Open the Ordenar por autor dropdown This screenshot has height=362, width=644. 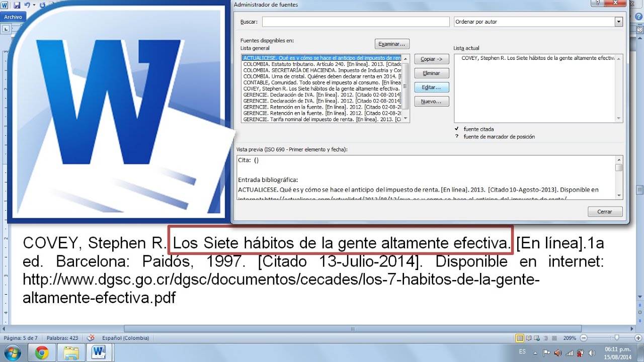point(538,22)
